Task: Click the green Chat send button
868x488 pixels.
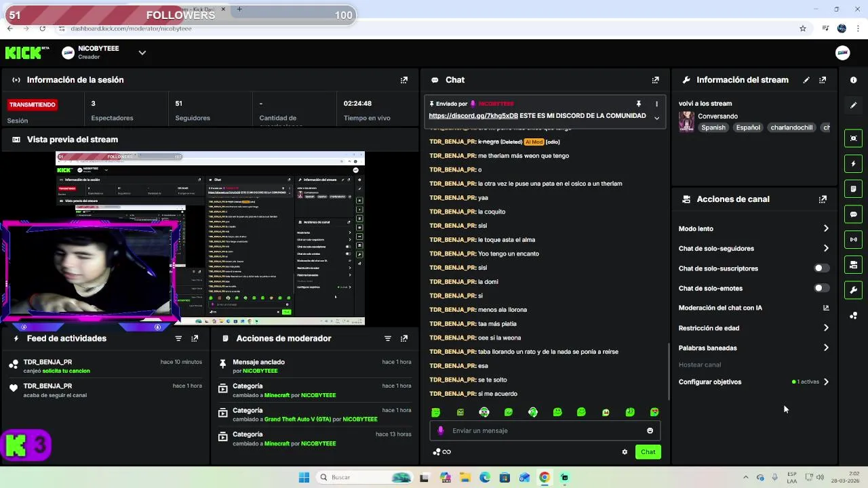Action: 648,452
